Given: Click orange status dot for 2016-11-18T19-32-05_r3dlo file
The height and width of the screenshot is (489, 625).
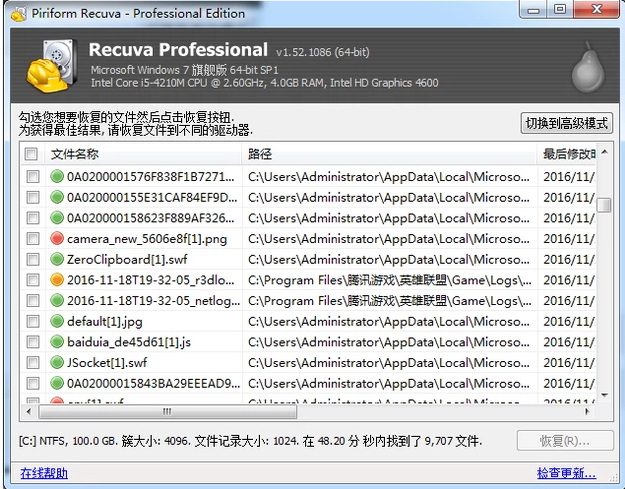Looking at the screenshot, I should click(x=57, y=280).
